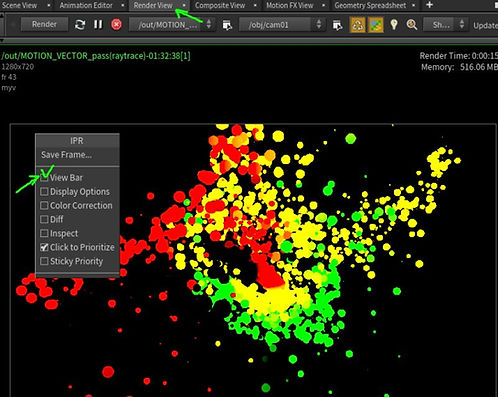Uncheck Click to Prioritize
498x397 pixels.
44,247
